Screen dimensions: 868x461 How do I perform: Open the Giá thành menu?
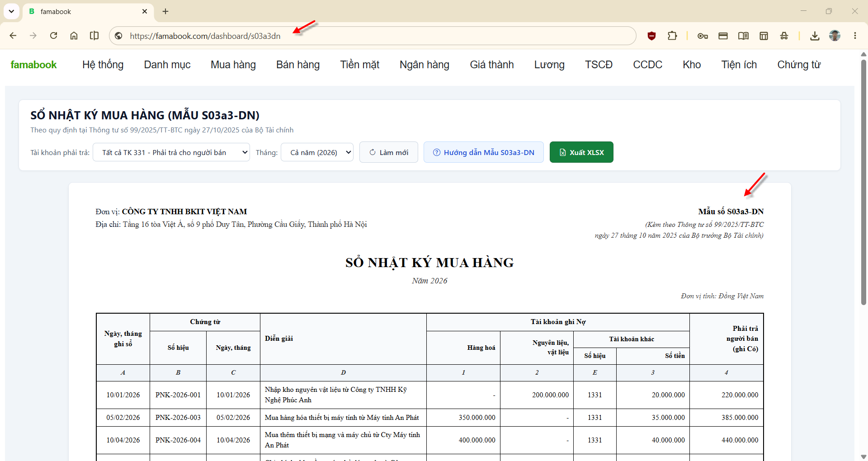point(492,65)
